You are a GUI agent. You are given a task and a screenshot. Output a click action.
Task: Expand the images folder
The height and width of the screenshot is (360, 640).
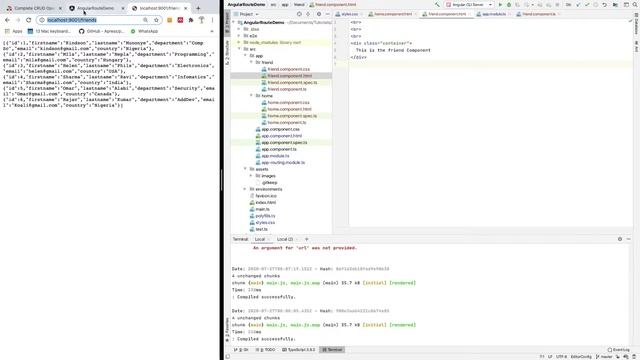(x=251, y=176)
